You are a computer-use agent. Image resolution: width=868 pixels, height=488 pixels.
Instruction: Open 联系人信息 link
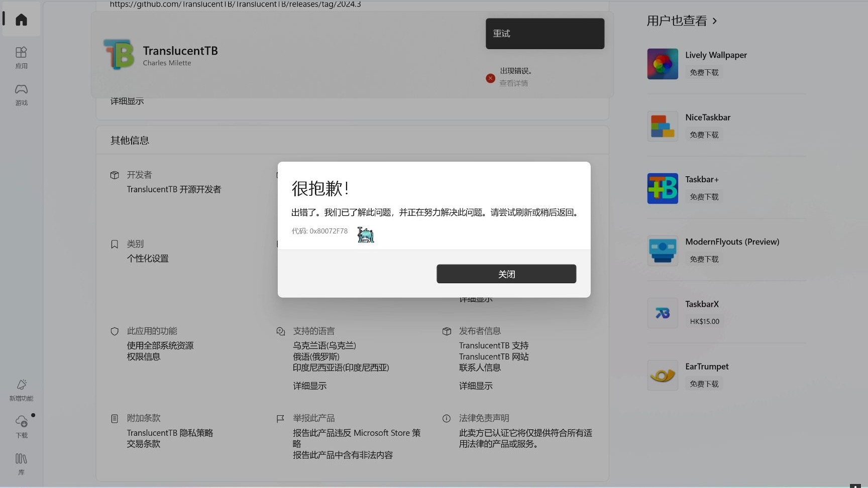pos(480,368)
